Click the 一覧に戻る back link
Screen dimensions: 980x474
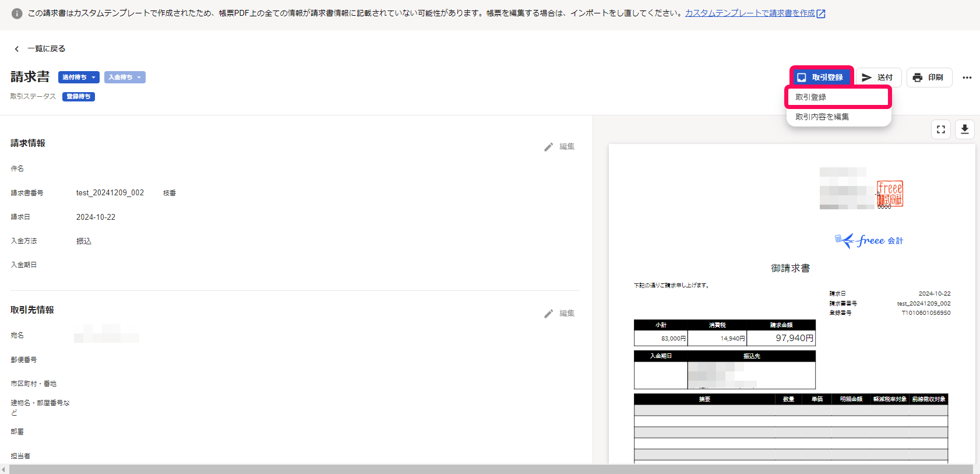tap(46, 49)
